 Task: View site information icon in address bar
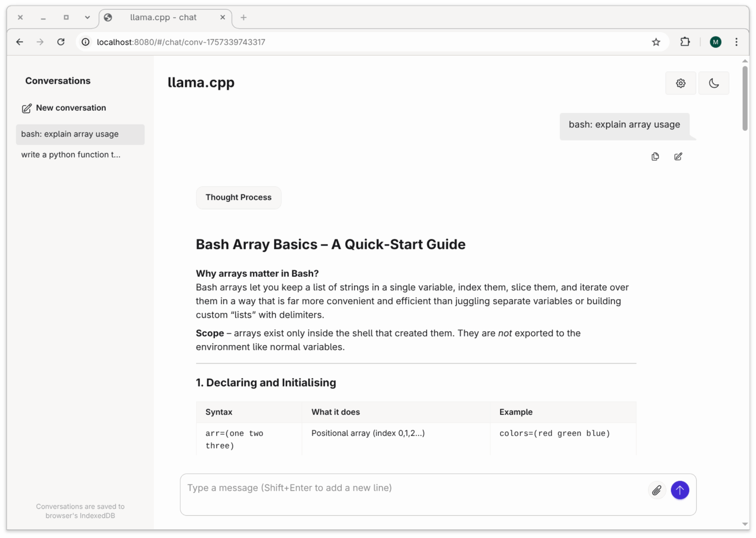point(86,42)
